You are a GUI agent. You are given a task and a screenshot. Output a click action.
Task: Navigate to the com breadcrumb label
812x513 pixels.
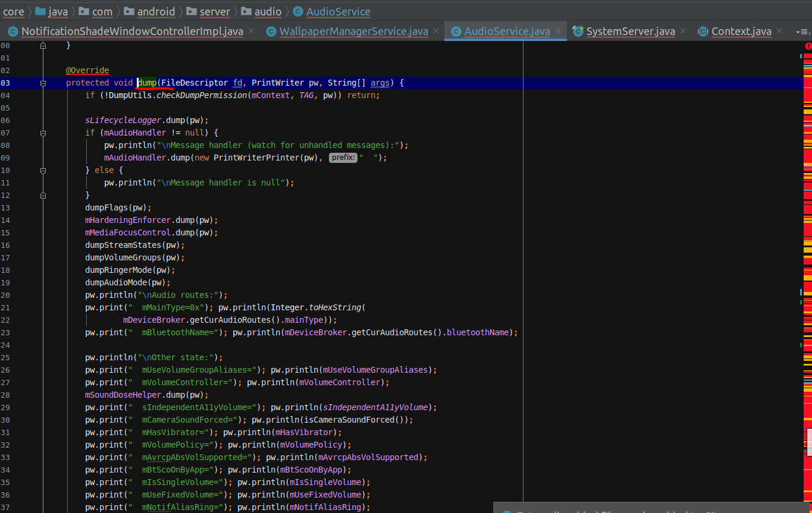tap(102, 11)
